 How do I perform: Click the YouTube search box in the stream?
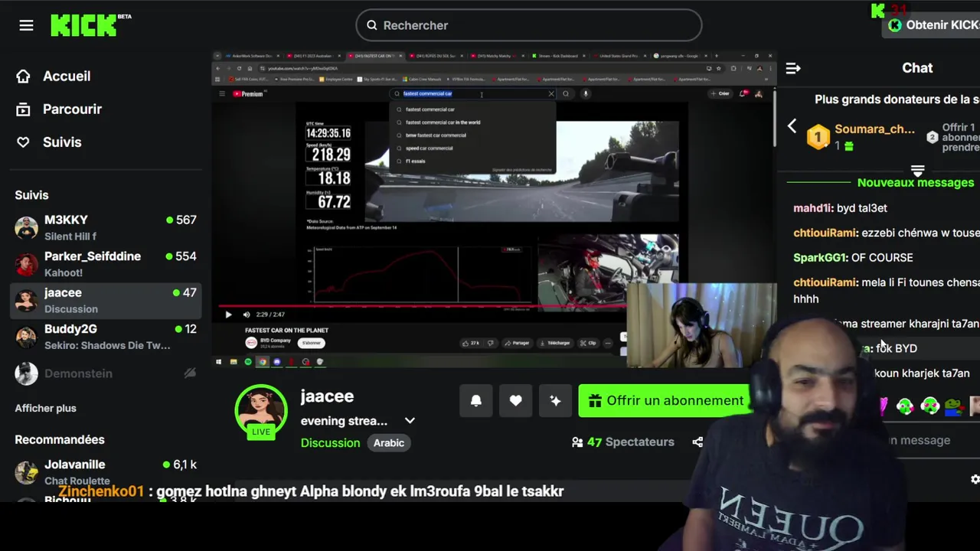(x=472, y=93)
